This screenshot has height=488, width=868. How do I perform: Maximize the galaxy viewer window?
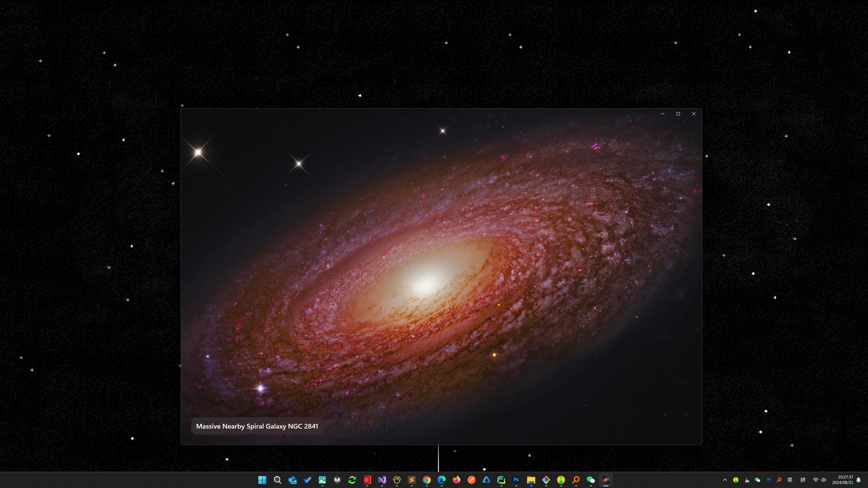click(678, 114)
